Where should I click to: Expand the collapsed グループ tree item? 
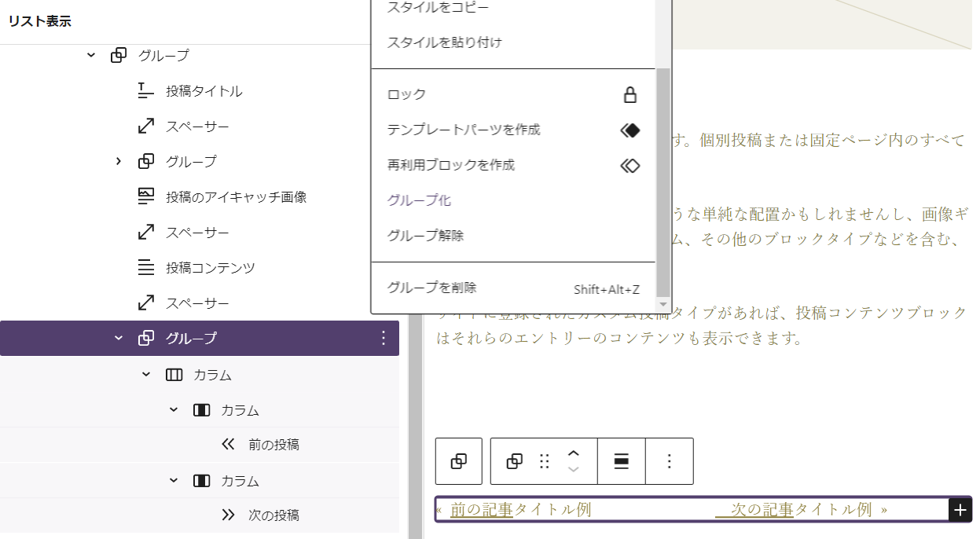pyautogui.click(x=119, y=161)
